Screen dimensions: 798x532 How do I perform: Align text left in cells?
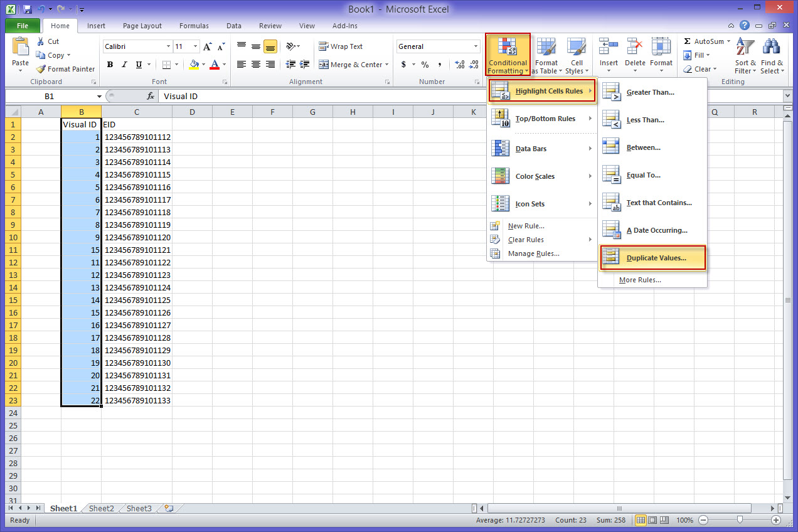[242, 65]
